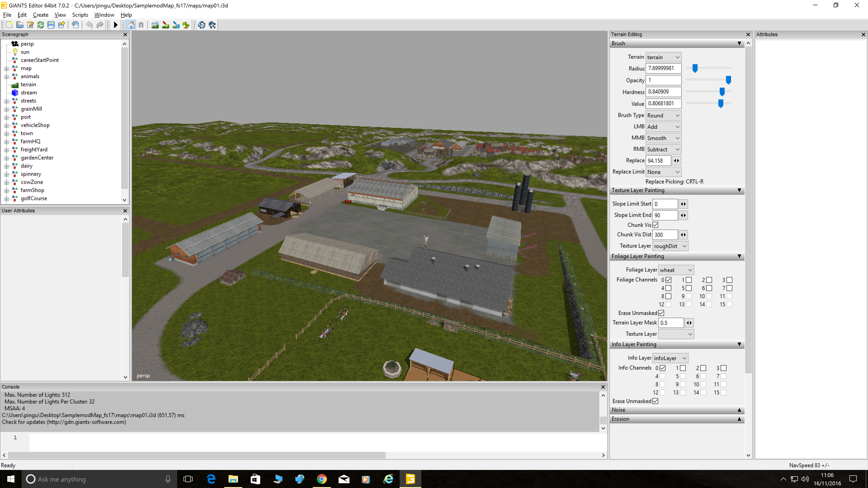The width and height of the screenshot is (868, 488).
Task: Toggle Erase Unmasked under Foliage Layer Painting
Action: pos(661,313)
